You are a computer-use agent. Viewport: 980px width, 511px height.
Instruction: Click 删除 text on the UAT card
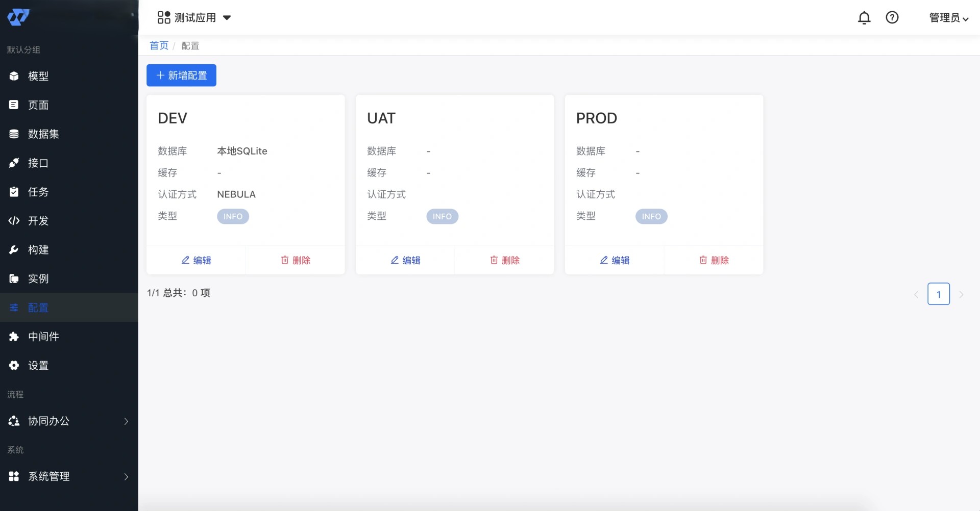coord(510,260)
